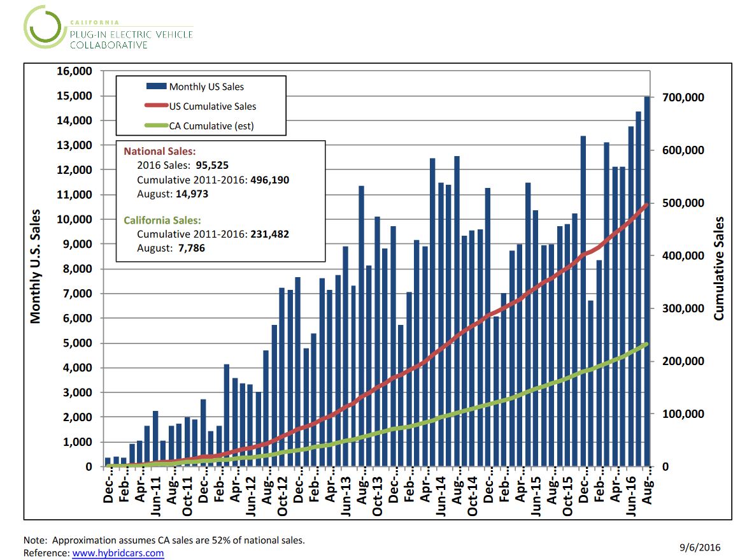
Task: Click the 16,000 left axis tick label
Action: pos(75,71)
